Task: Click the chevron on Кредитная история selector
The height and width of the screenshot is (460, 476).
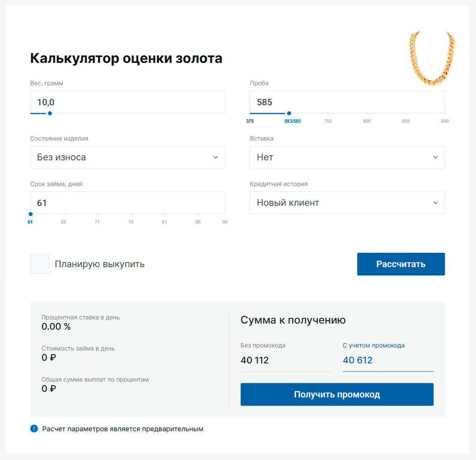Action: 435,203
